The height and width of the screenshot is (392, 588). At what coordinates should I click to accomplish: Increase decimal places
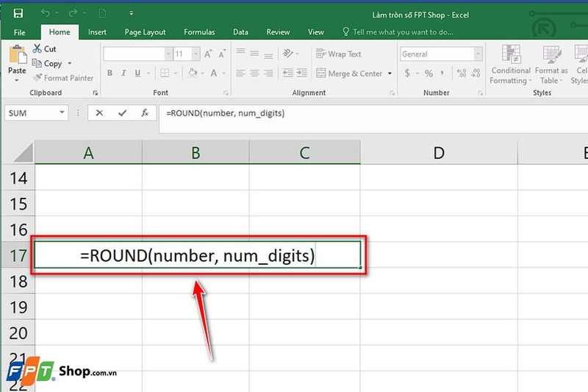point(462,73)
